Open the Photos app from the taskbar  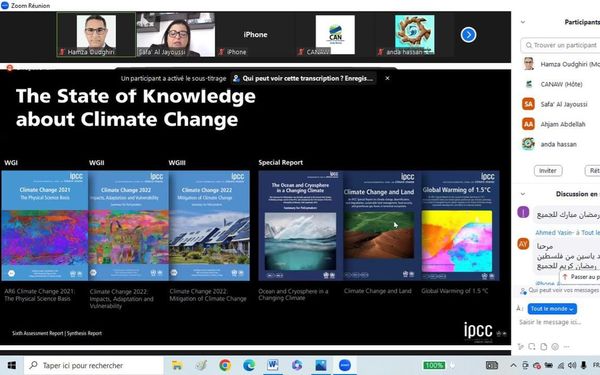(x=321, y=365)
